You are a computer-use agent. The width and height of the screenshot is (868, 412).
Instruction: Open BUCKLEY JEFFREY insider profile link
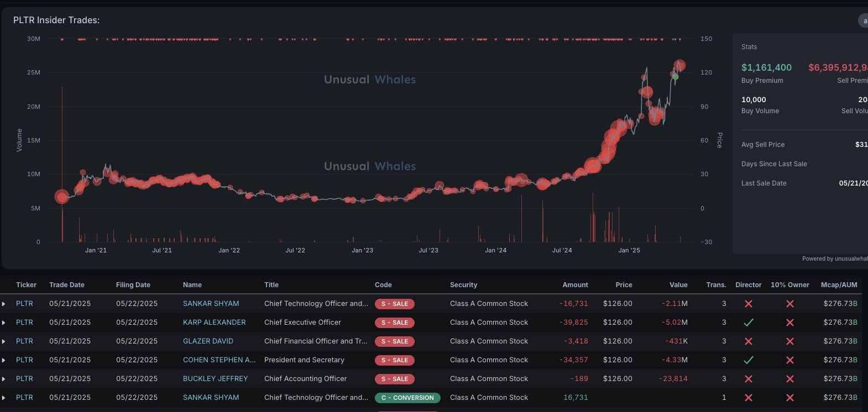(216, 379)
